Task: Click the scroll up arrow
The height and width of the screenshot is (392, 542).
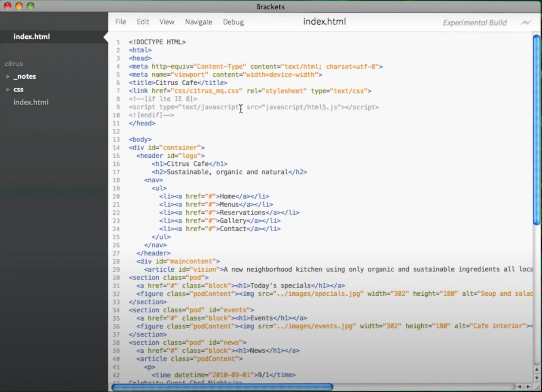Action: point(536,370)
